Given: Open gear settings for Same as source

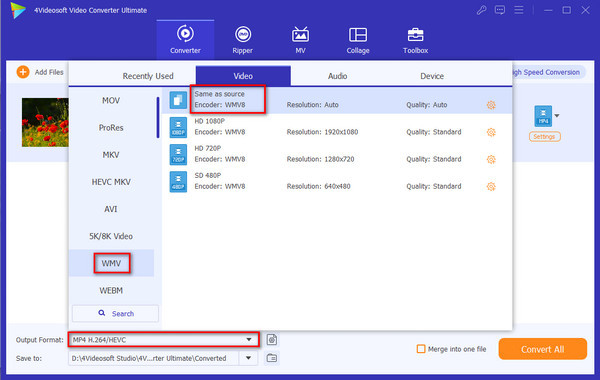Looking at the screenshot, I should click(x=491, y=105).
